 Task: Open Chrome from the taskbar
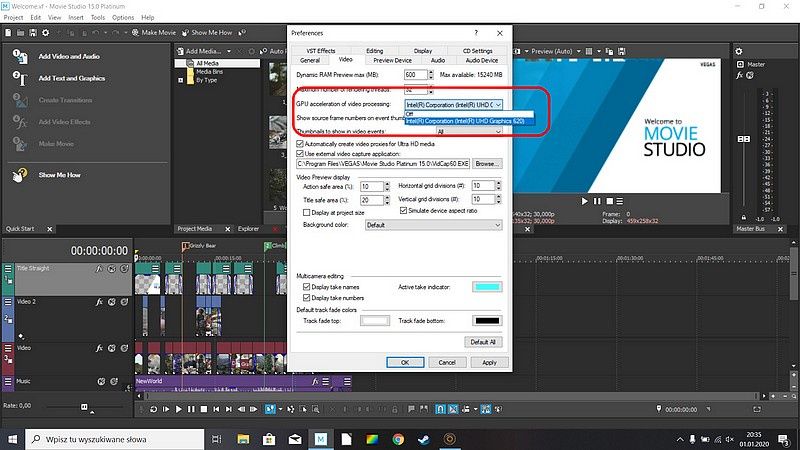(398, 439)
